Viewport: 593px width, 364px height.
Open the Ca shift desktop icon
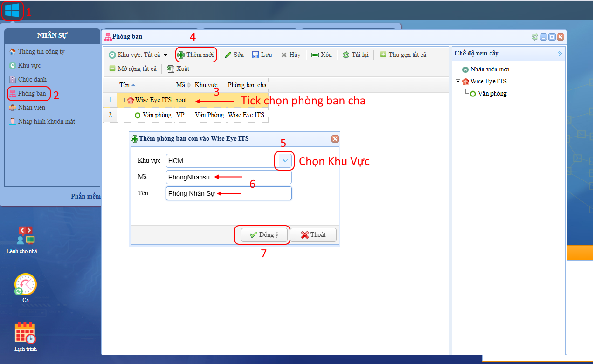[25, 284]
